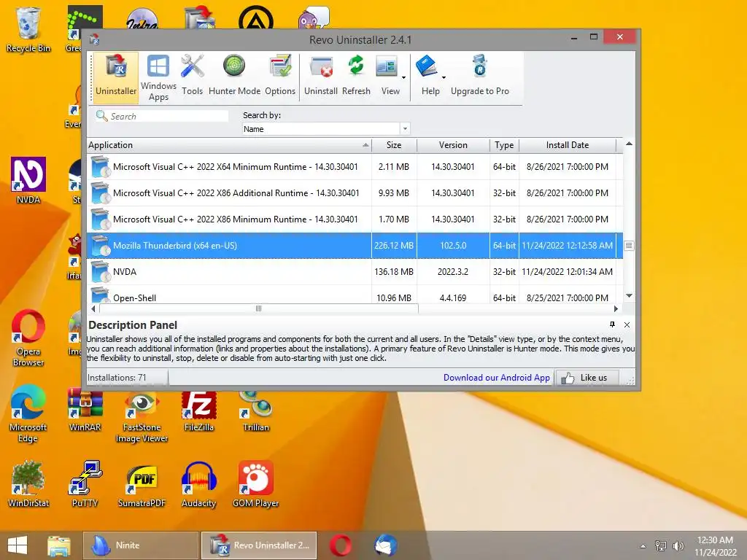Switch to Ninite taskbar window
Image resolution: width=747 pixels, height=560 pixels.
pos(141,545)
